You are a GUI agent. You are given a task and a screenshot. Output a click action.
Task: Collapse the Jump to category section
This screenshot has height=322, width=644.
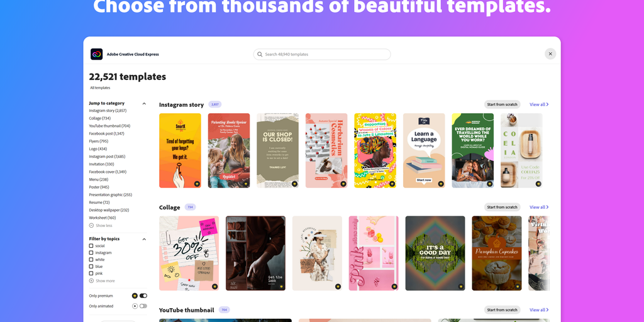point(144,104)
